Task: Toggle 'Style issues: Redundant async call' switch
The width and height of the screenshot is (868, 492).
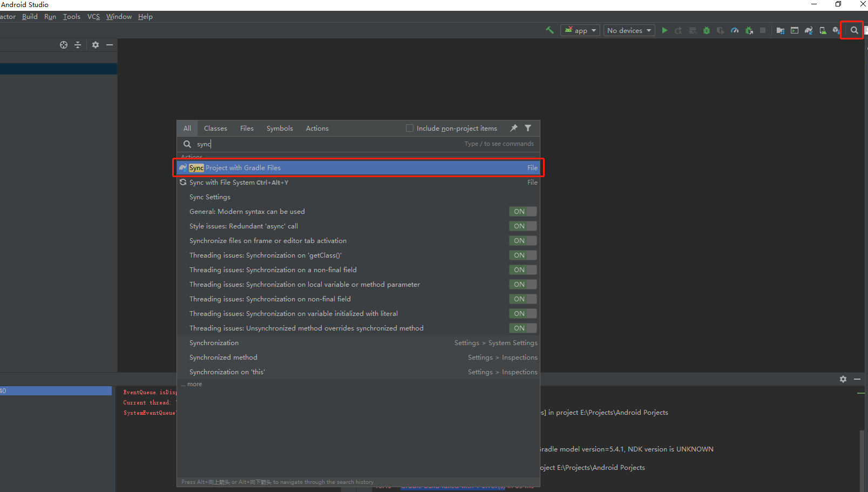Action: click(523, 226)
